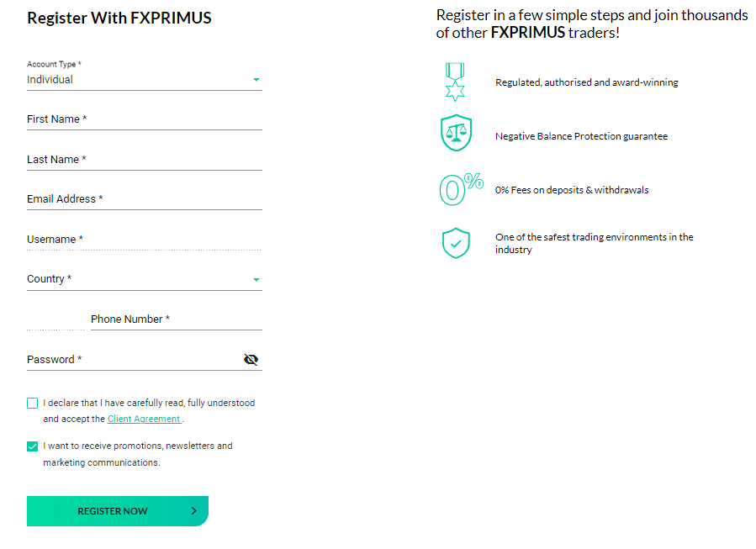Select the Phone Number input field
Image resolution: width=756 pixels, height=549 pixels.
click(177, 320)
